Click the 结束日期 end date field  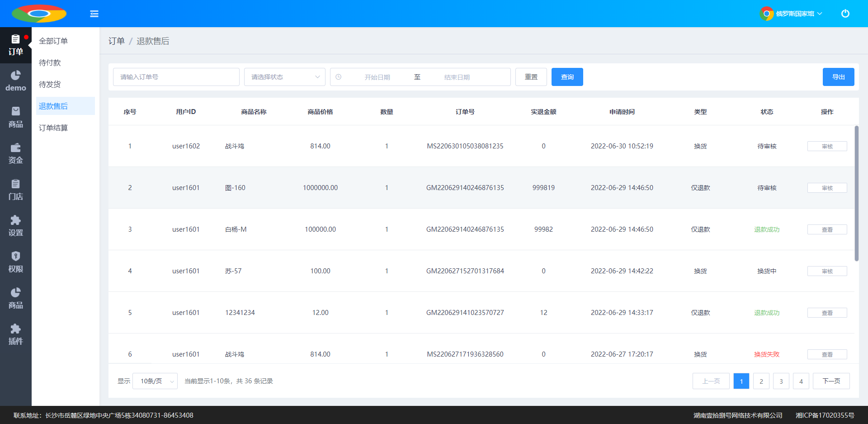[x=457, y=77]
